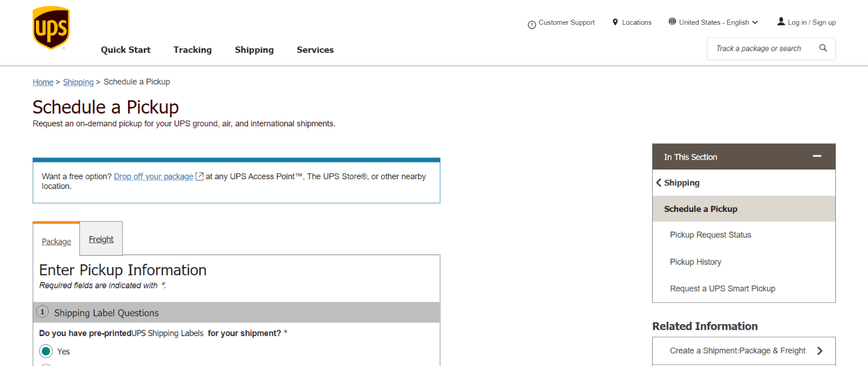Open Pickup History in the sidebar

point(695,261)
